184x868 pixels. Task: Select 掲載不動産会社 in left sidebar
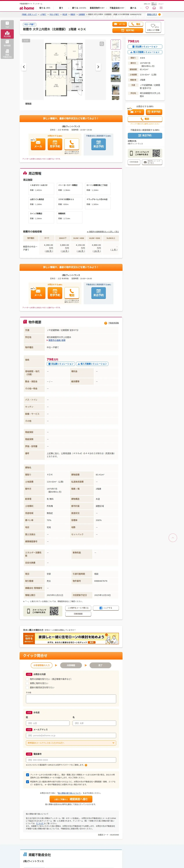tap(7, 53)
